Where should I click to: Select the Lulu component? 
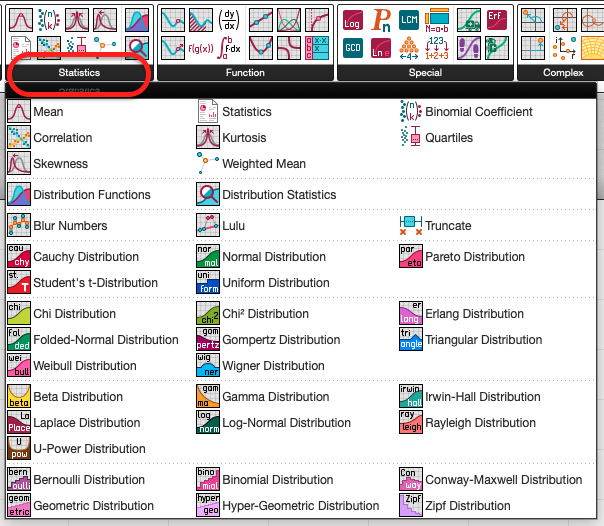(x=221, y=226)
